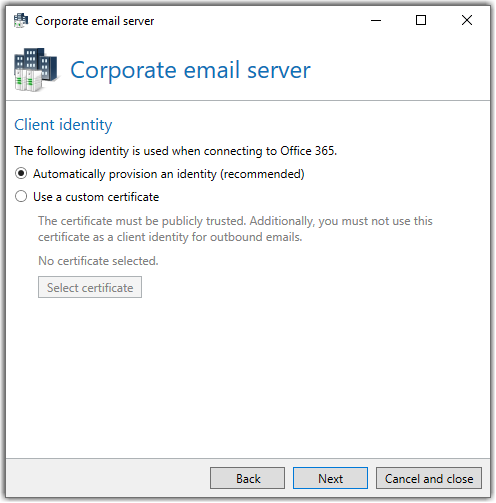Viewport: 496px width, 503px height.
Task: Maximize the Corporate email server window
Action: coord(421,21)
